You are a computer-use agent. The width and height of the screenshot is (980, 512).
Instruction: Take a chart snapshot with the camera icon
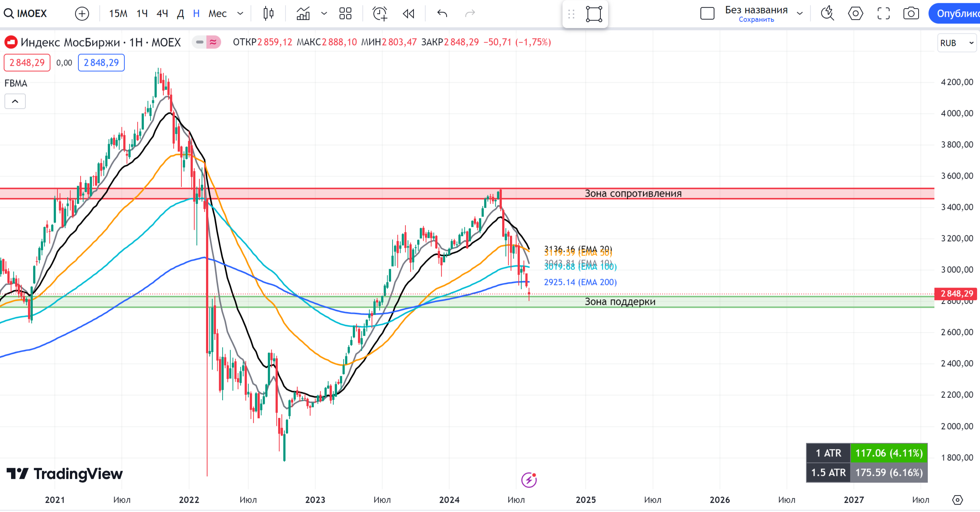pyautogui.click(x=911, y=14)
